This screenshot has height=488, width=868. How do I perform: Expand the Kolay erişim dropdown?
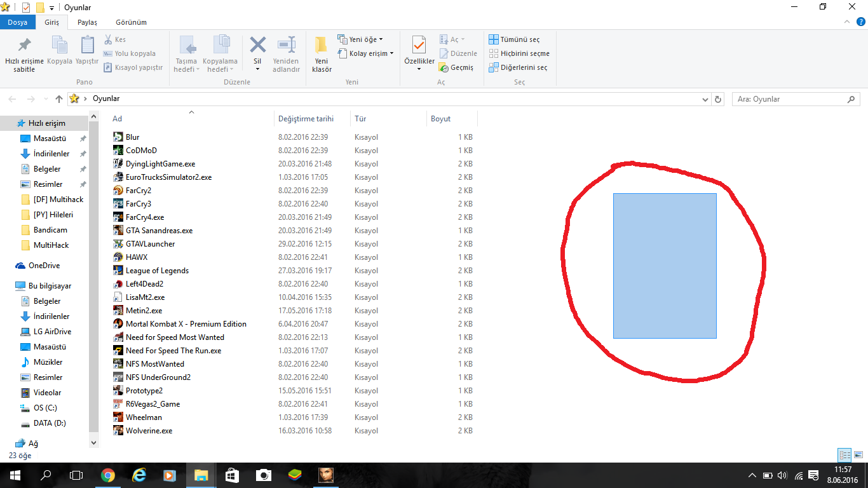pyautogui.click(x=366, y=53)
